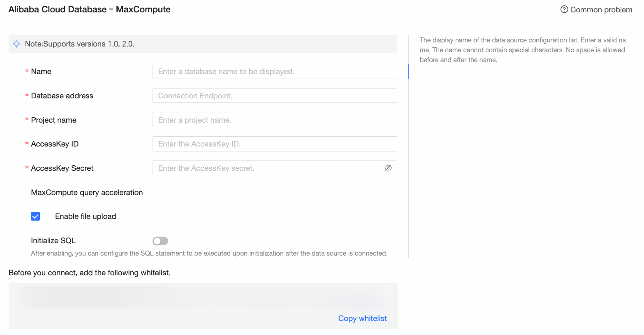Copy the whitelist using the link
Image resolution: width=644 pixels, height=335 pixels.
[x=362, y=319]
